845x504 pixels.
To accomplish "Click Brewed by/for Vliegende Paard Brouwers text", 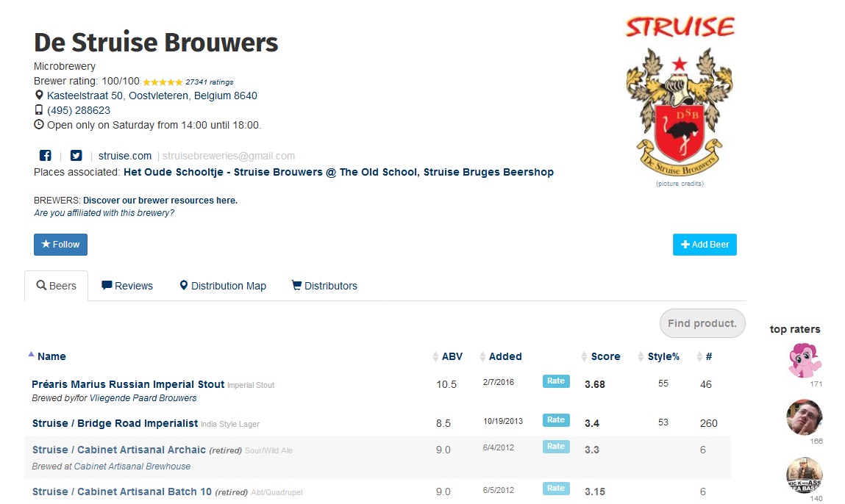I will click(x=114, y=398).
